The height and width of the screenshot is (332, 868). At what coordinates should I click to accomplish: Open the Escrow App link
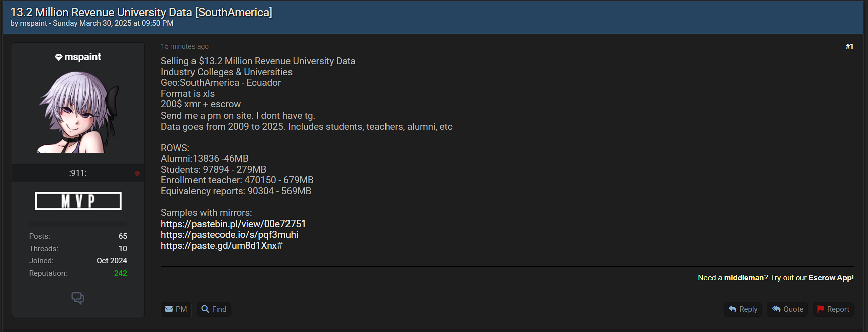(830, 278)
